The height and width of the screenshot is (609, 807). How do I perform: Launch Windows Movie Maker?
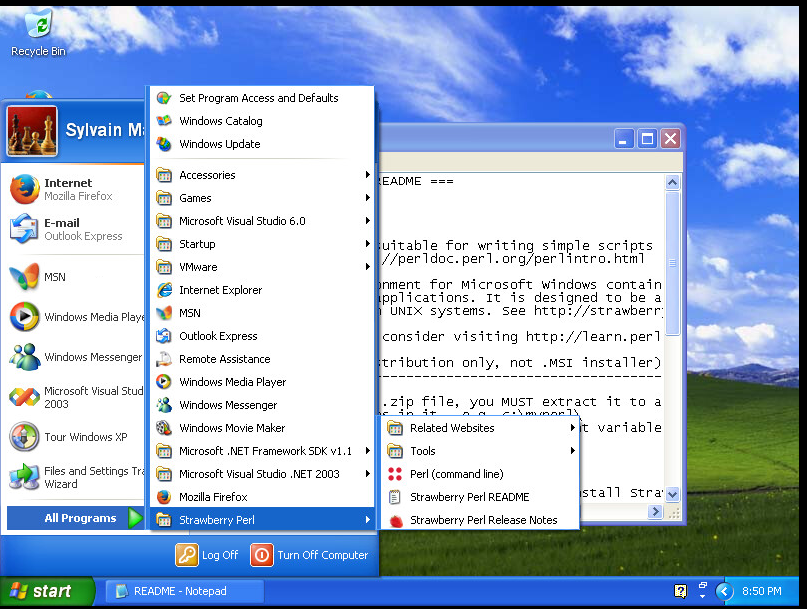pos(233,428)
